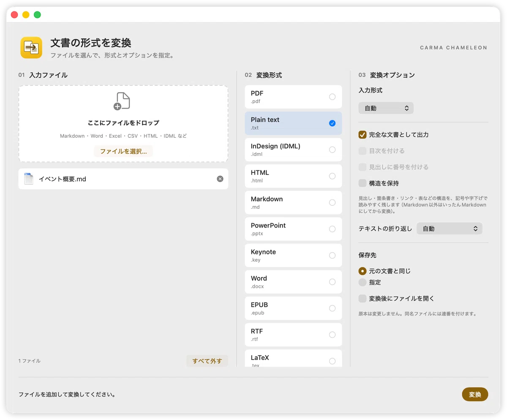507x420 pixels.
Task: Click the green maximize window button
Action: click(x=37, y=14)
